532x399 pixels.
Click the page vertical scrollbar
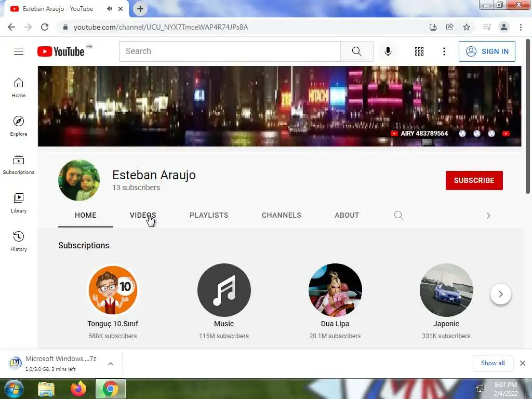point(528,117)
